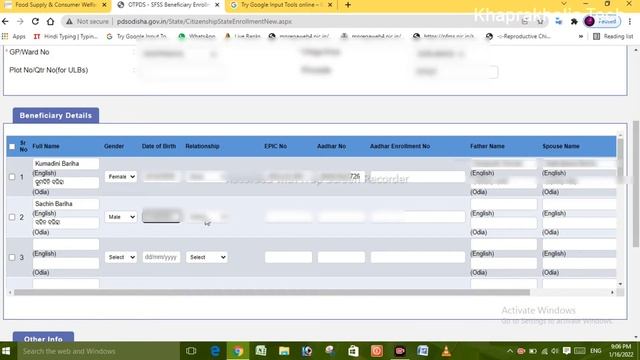Close the Food Supply & Consumer Welfare tab
This screenshot has height=360, width=640.
pyautogui.click(x=104, y=5)
